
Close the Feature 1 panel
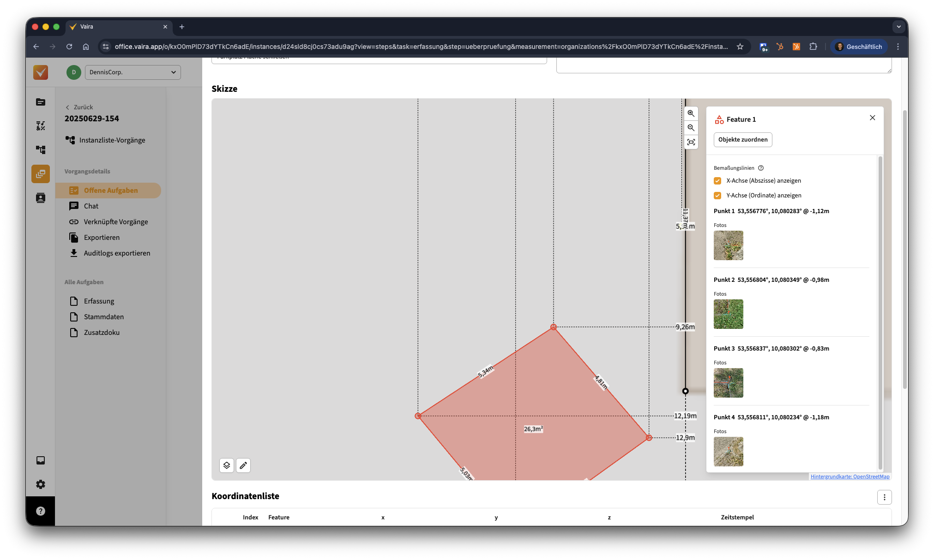tap(872, 118)
